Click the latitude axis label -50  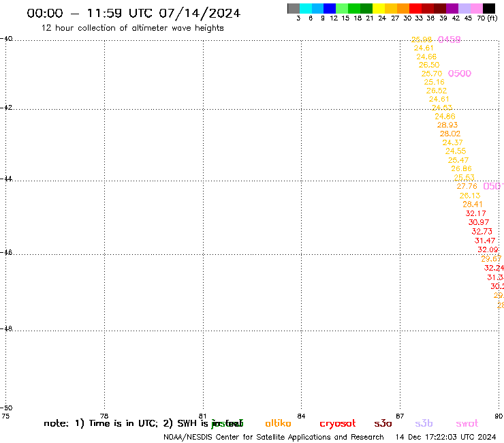[6, 408]
